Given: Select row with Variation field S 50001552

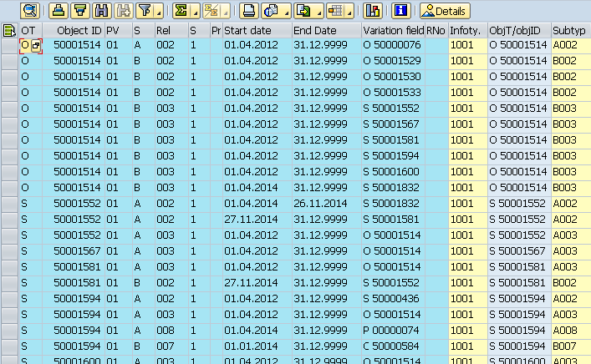Looking at the screenshot, I should coord(9,109).
